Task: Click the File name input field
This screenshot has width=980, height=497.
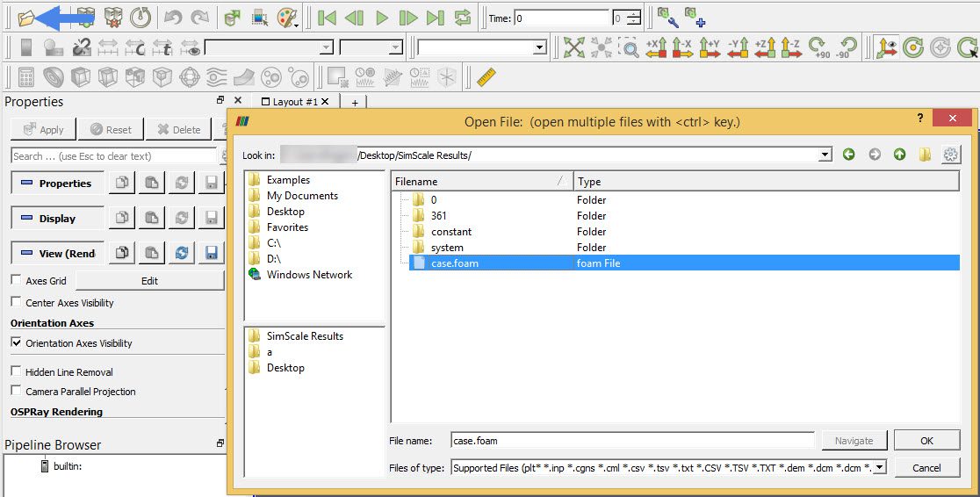Action: [x=632, y=441]
